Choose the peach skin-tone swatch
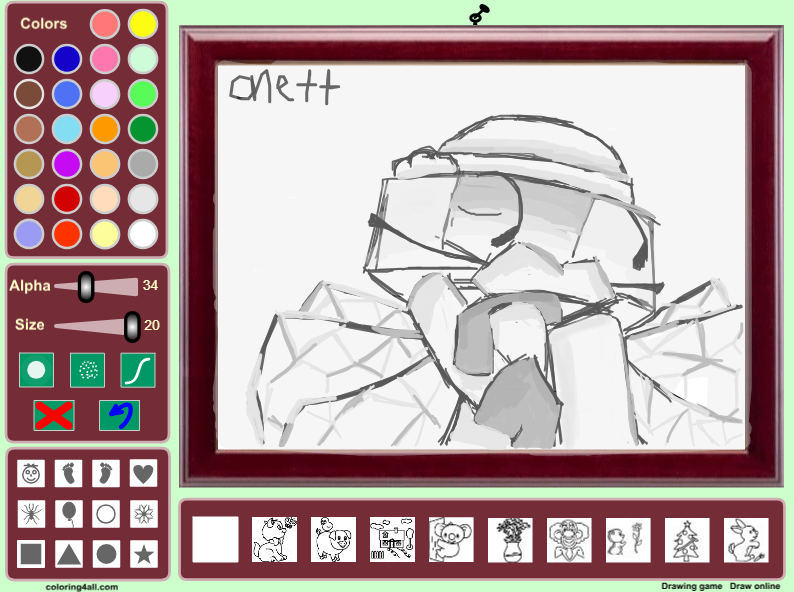The image size is (794, 592). pyautogui.click(x=105, y=199)
